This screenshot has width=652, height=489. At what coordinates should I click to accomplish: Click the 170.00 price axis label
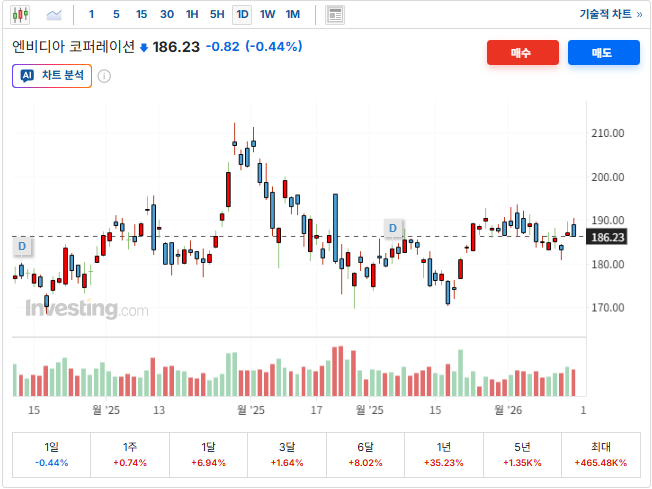pos(608,308)
